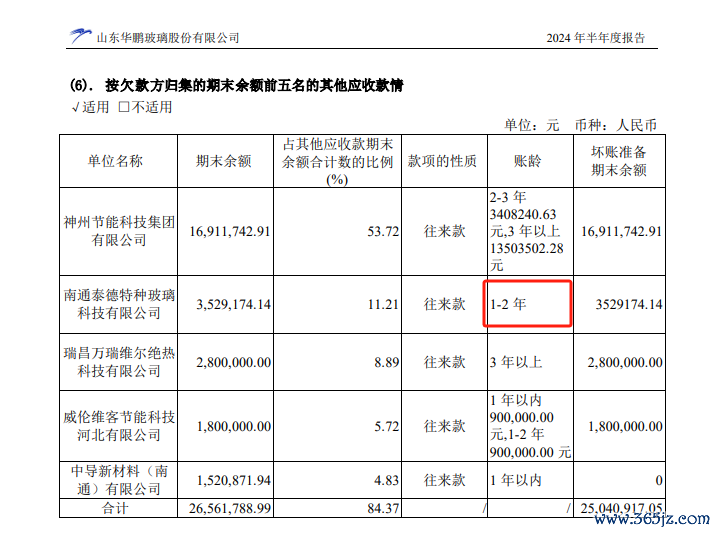Select the total balance 26,561,788.99
The width and height of the screenshot is (717, 534).
[230, 508]
